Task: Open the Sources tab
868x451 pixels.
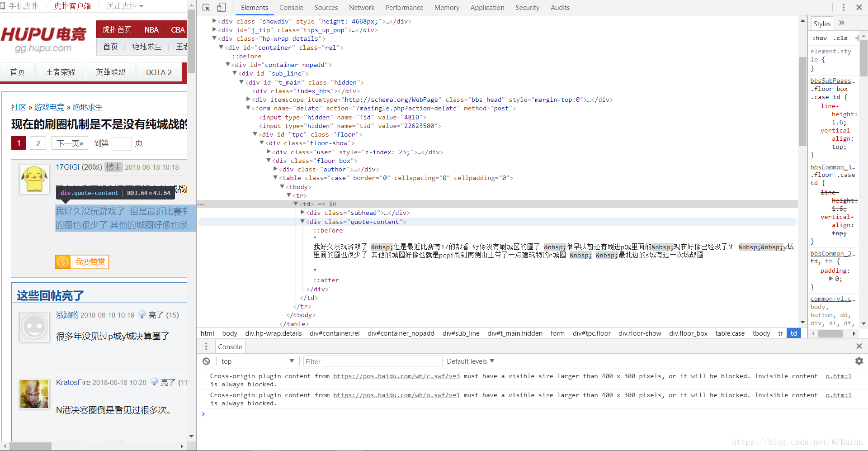Action: coord(326,8)
